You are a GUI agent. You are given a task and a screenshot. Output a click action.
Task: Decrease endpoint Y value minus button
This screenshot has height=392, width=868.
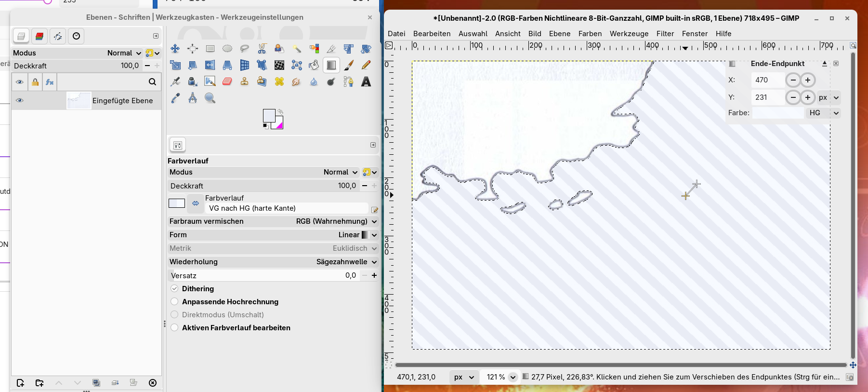click(793, 97)
